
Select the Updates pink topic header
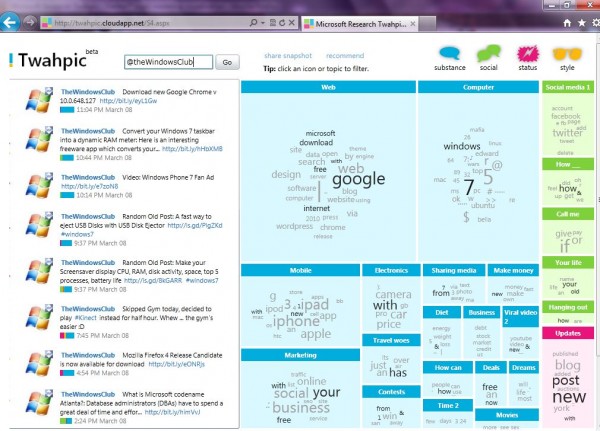[x=568, y=333]
